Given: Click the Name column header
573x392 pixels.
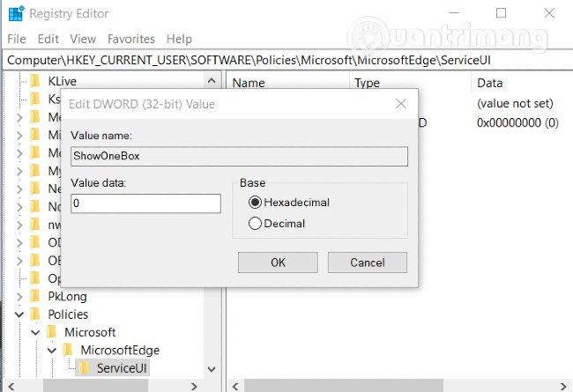Looking at the screenshot, I should [249, 83].
